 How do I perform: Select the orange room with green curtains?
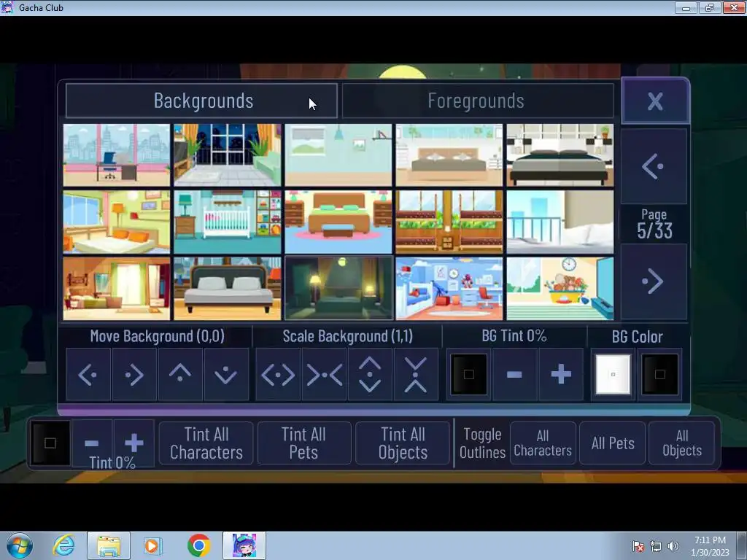[116, 289]
